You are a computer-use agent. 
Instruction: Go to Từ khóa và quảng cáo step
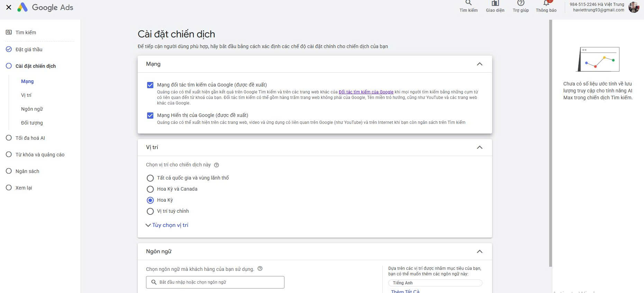(40, 155)
